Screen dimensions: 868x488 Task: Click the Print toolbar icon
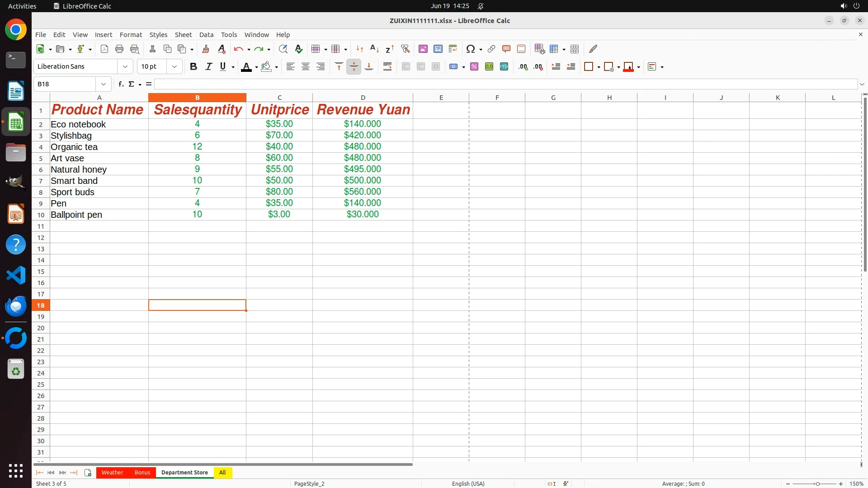pyautogui.click(x=119, y=49)
